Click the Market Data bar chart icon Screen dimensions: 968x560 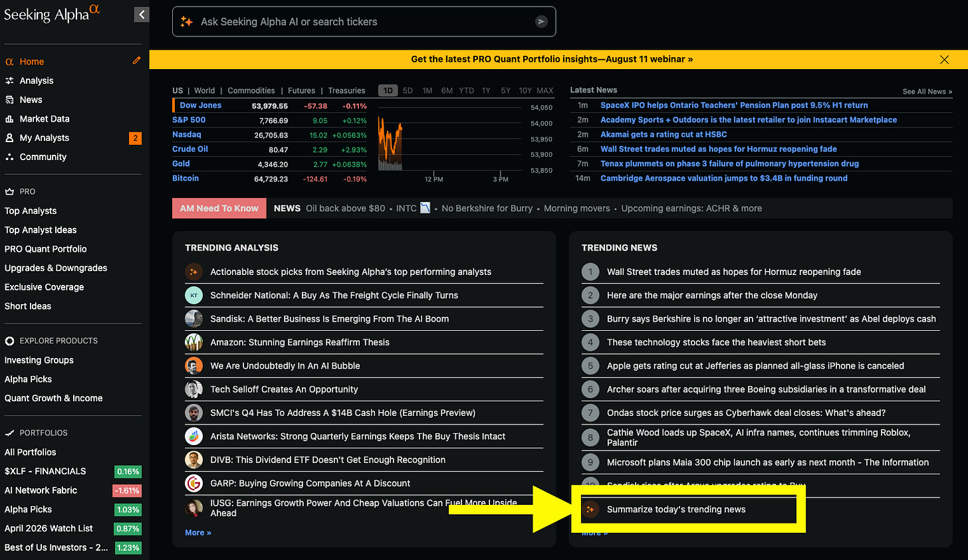point(9,119)
